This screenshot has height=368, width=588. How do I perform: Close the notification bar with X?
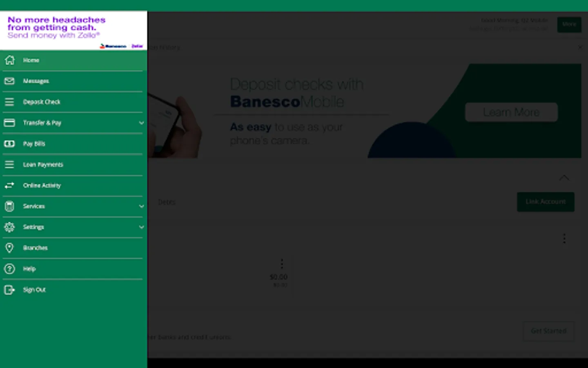[x=580, y=47]
